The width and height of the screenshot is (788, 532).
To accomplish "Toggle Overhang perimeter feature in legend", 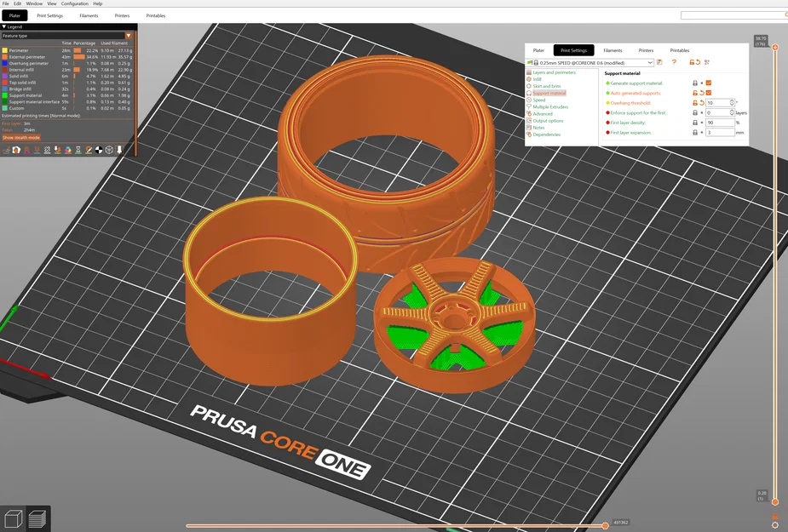I will pyautogui.click(x=66, y=63).
